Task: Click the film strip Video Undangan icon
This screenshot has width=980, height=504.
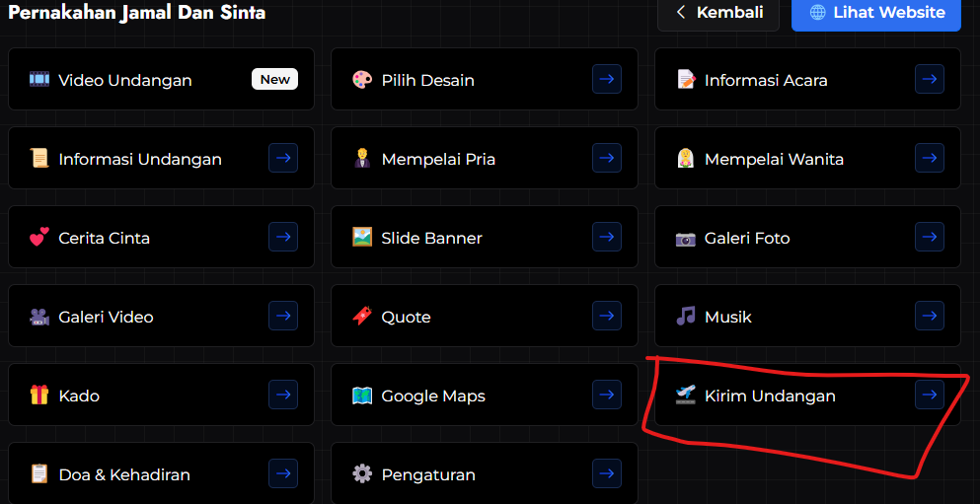Action: click(39, 80)
